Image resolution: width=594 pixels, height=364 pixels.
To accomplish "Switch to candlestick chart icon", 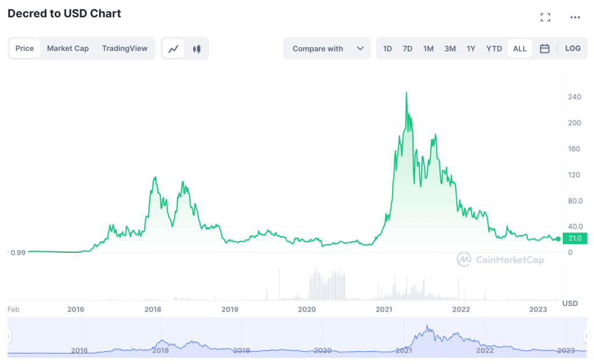I will 197,49.
